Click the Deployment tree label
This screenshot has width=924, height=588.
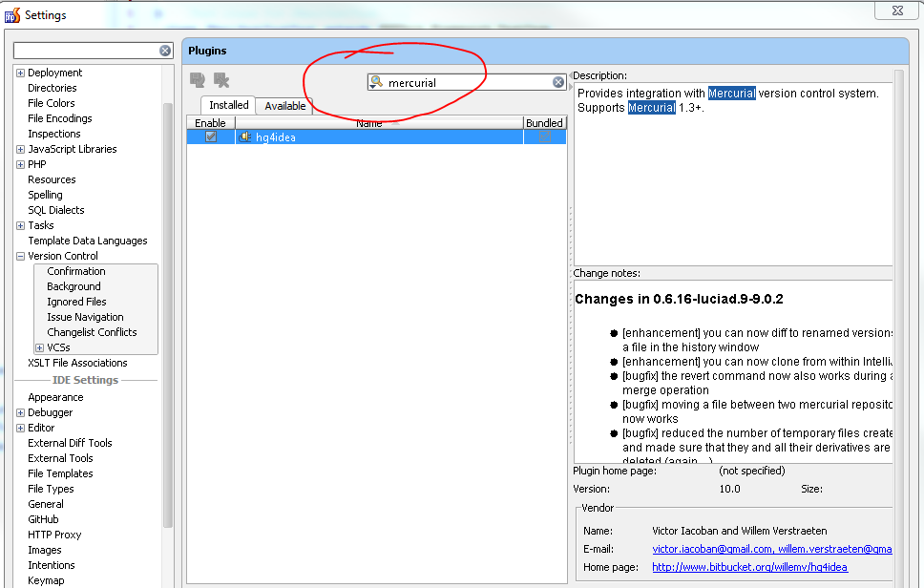(x=55, y=73)
